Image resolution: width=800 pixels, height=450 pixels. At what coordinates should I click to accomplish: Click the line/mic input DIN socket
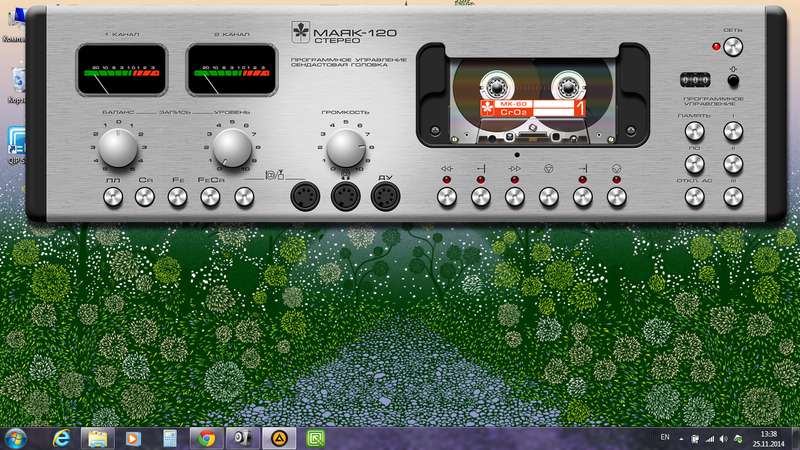pyautogui.click(x=305, y=196)
